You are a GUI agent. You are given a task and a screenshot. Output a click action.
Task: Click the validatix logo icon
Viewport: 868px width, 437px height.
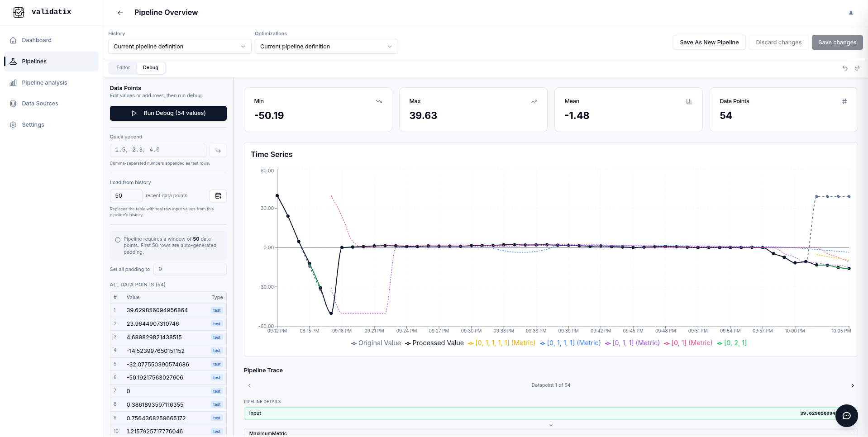click(x=19, y=12)
